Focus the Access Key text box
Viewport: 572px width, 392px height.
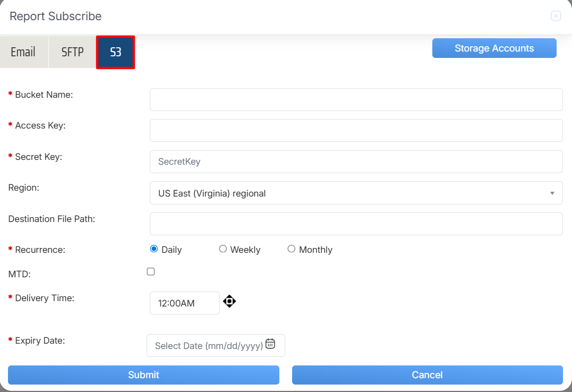pos(356,131)
